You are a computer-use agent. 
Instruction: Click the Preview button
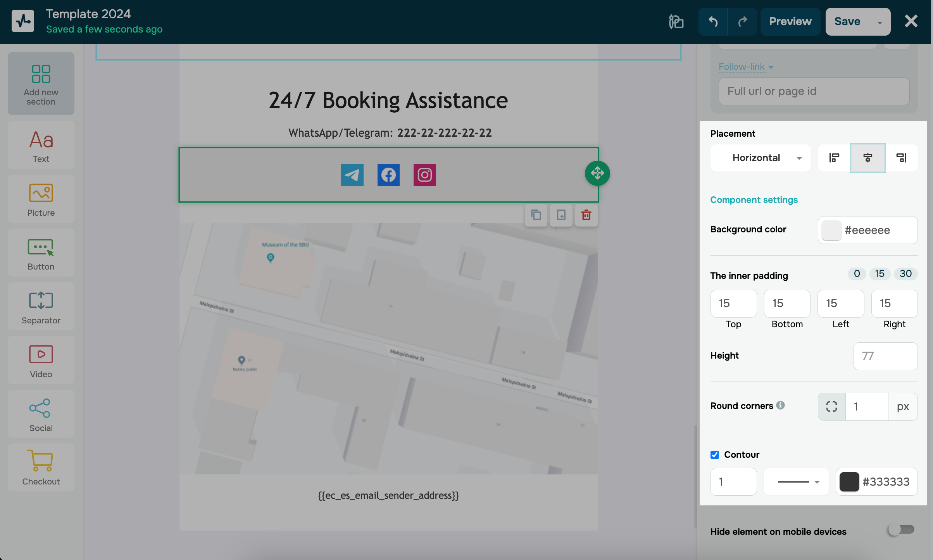790,22
